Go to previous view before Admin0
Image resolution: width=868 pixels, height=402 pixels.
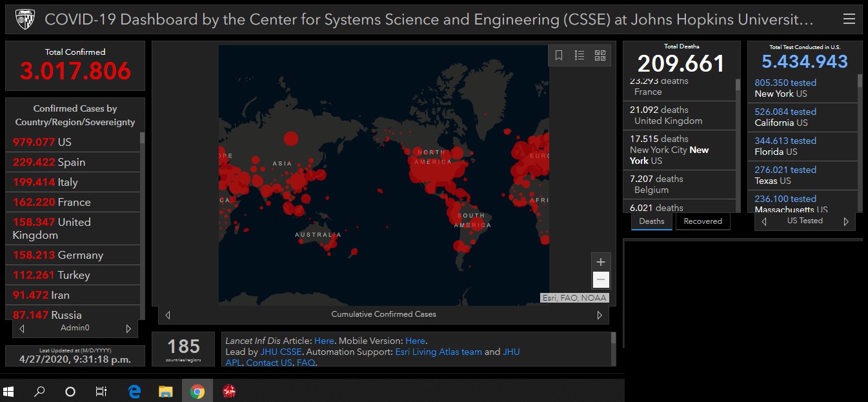[22, 328]
